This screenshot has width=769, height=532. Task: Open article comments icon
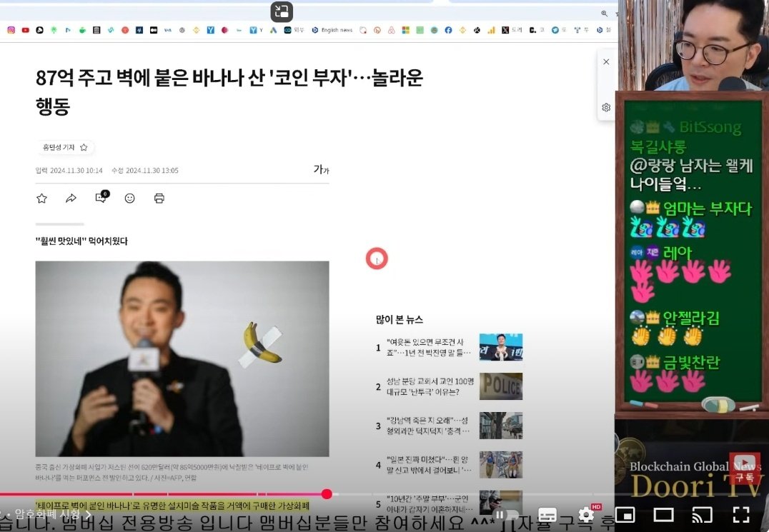tap(101, 197)
